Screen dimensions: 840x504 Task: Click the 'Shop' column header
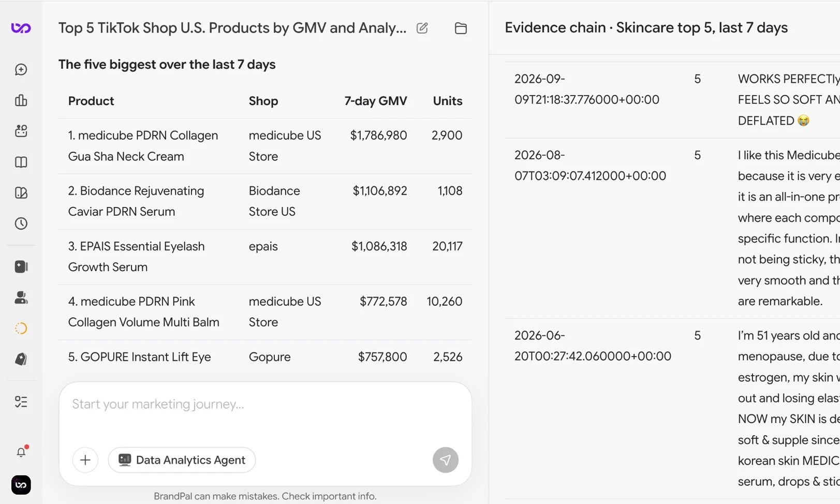point(263,101)
